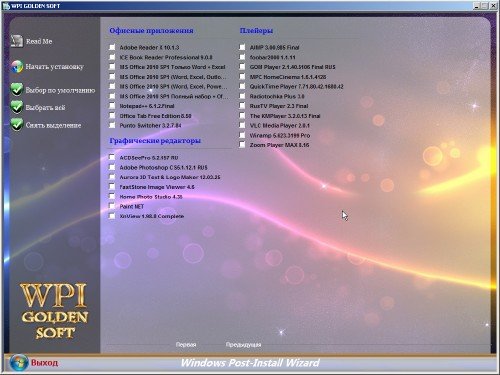
Task: Check MS Office 2010 SP1 Полный набор checkbox
Action: click(112, 96)
